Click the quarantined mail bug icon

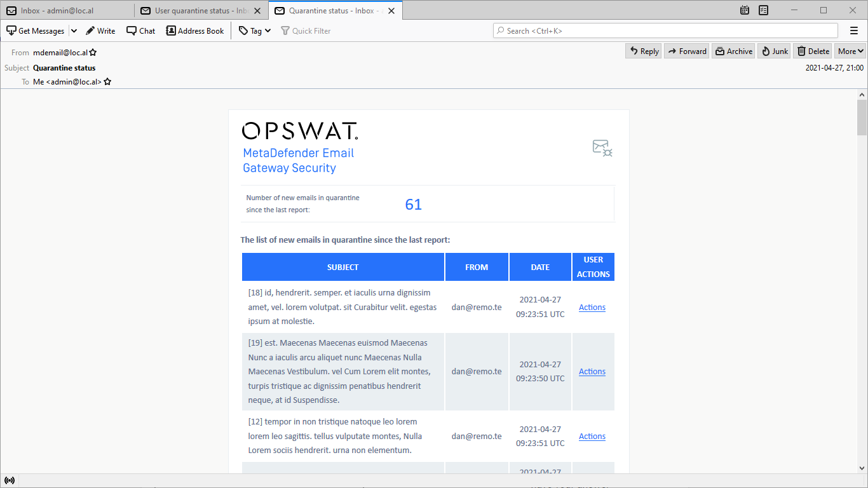coord(602,148)
